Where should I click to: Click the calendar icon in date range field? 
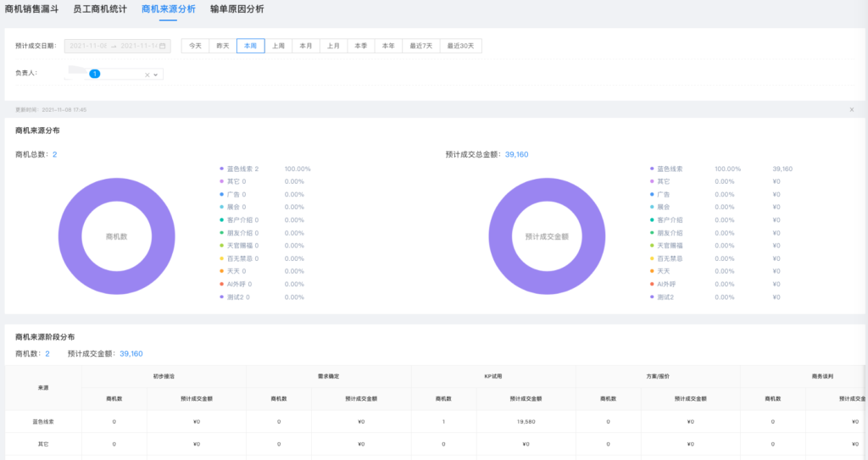(163, 47)
